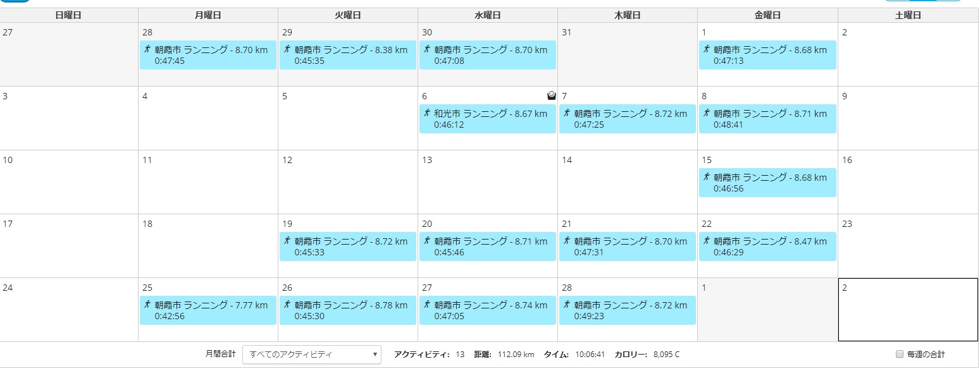The width and height of the screenshot is (980, 371).
Task: Click runner icon on 和光市 ランニング entry
Action: coord(426,113)
